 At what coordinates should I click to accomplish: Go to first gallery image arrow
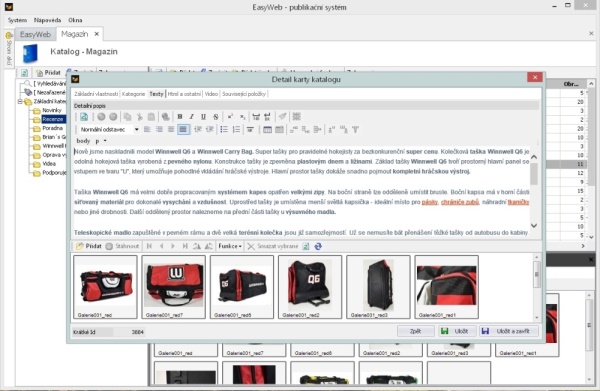pos(150,246)
